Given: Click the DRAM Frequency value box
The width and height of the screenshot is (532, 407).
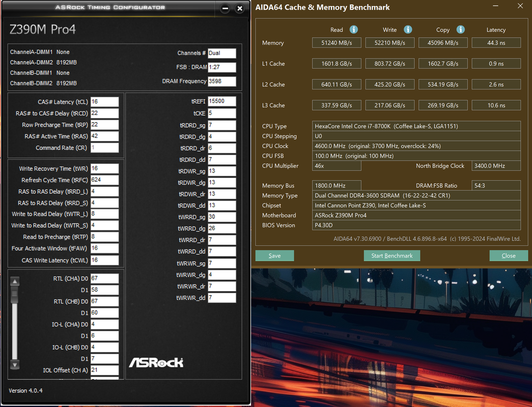Looking at the screenshot, I should click(221, 81).
